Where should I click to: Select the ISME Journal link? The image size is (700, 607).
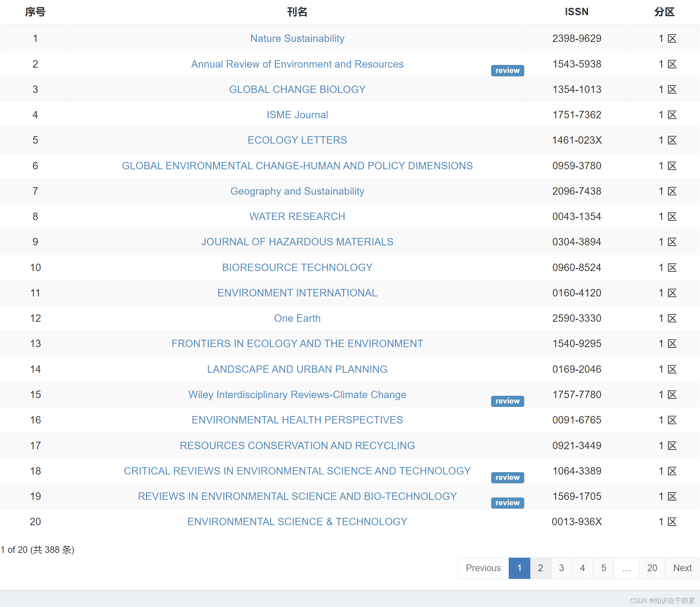[297, 115]
